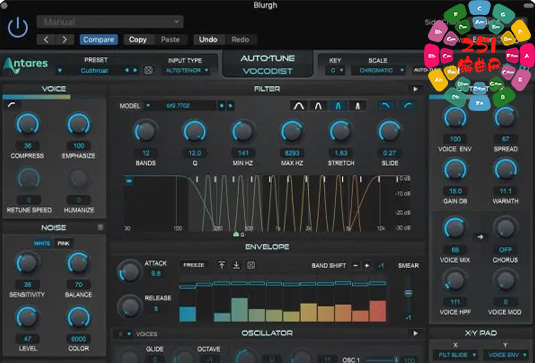The height and width of the screenshot is (363, 535).
Task: Open the filter Model dropdown arrow
Action: coord(148,106)
